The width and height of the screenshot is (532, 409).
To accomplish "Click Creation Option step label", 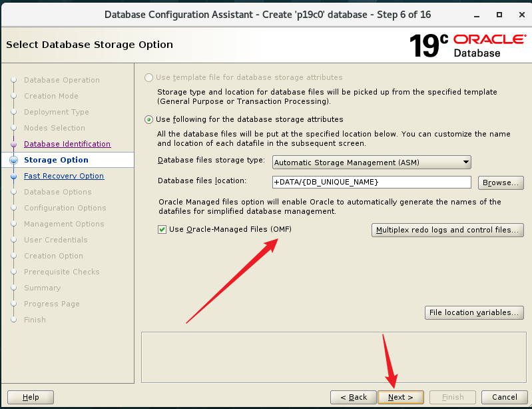I will tap(53, 256).
